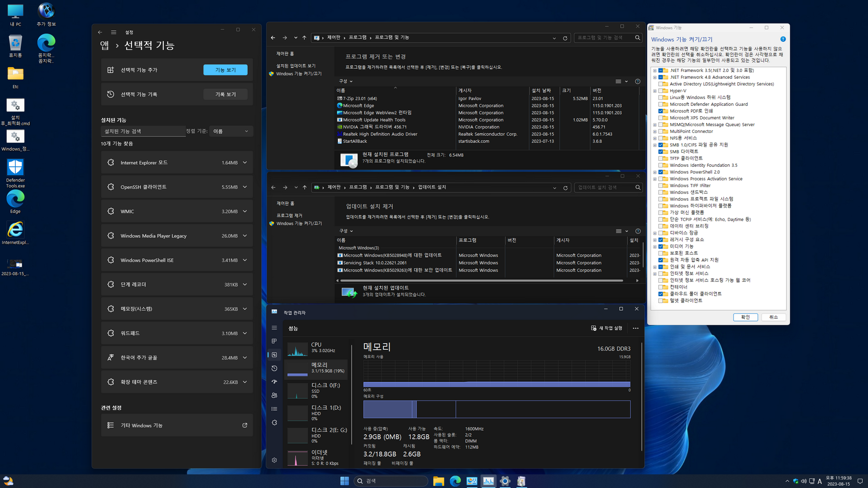Open Task Manager settings gear icon
Viewport: 868px width, 488px height.
(274, 460)
